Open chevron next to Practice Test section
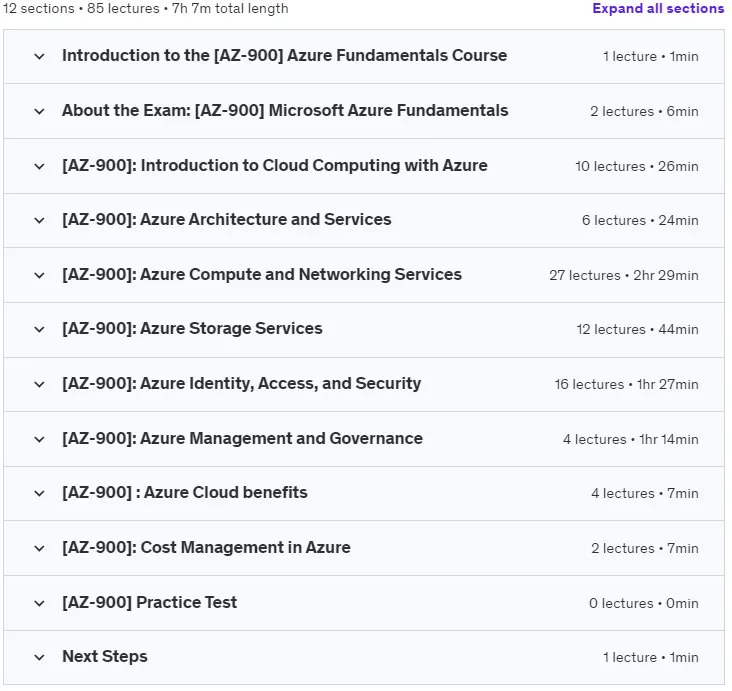 [x=40, y=604]
